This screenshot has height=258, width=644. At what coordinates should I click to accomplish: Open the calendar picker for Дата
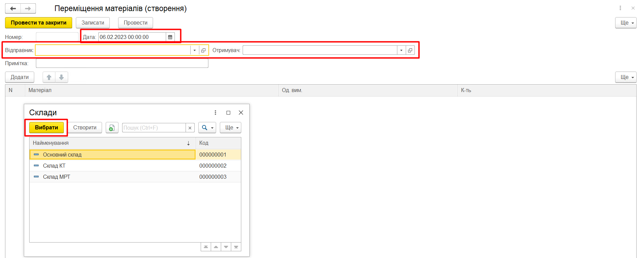tap(170, 37)
